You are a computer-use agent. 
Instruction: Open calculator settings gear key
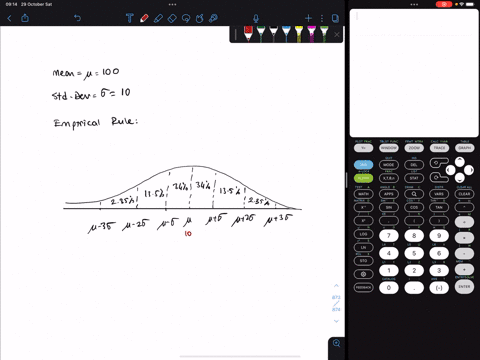pos(363,274)
